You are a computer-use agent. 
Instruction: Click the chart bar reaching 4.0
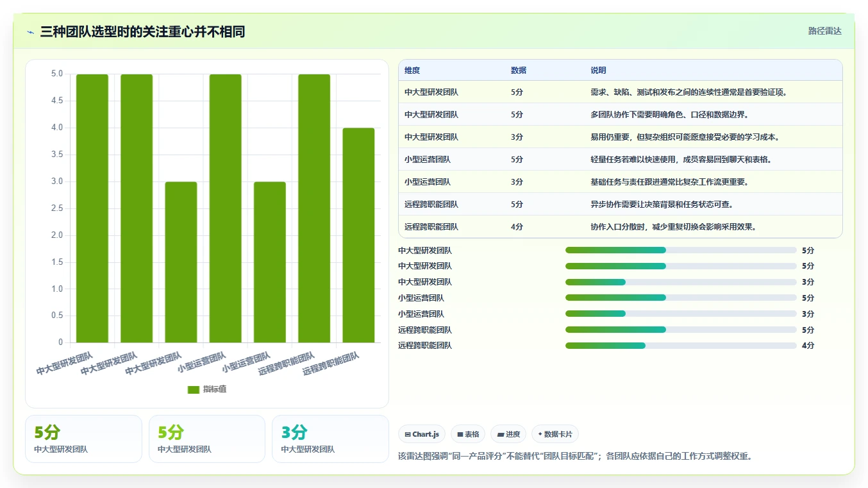(x=358, y=235)
